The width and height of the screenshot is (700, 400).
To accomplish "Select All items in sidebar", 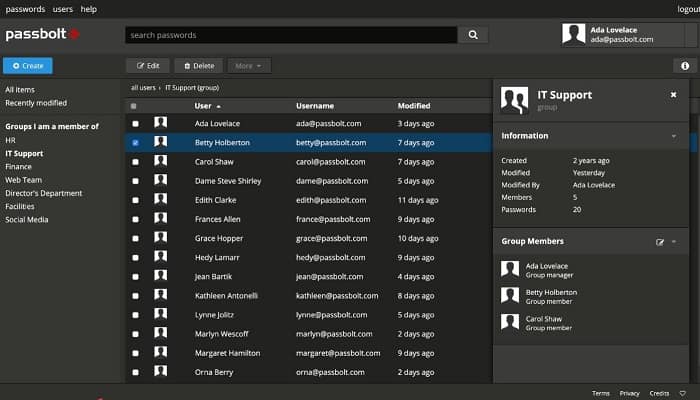I will coord(20,90).
